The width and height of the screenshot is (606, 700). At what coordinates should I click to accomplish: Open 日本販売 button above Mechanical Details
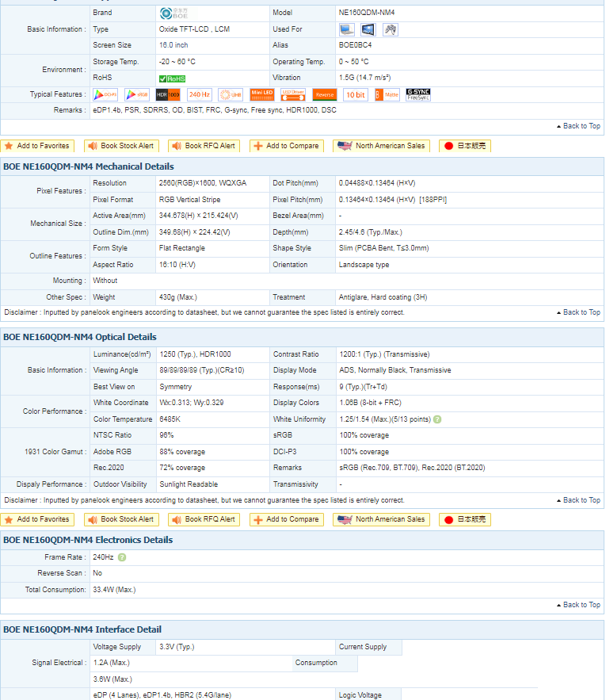465,146
